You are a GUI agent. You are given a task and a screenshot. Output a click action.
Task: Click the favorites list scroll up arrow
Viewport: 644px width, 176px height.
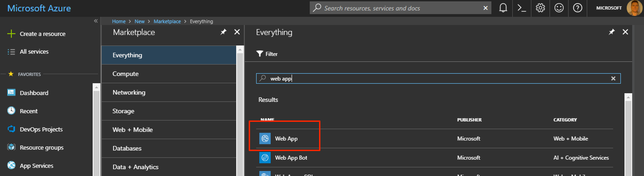pyautogui.click(x=96, y=87)
